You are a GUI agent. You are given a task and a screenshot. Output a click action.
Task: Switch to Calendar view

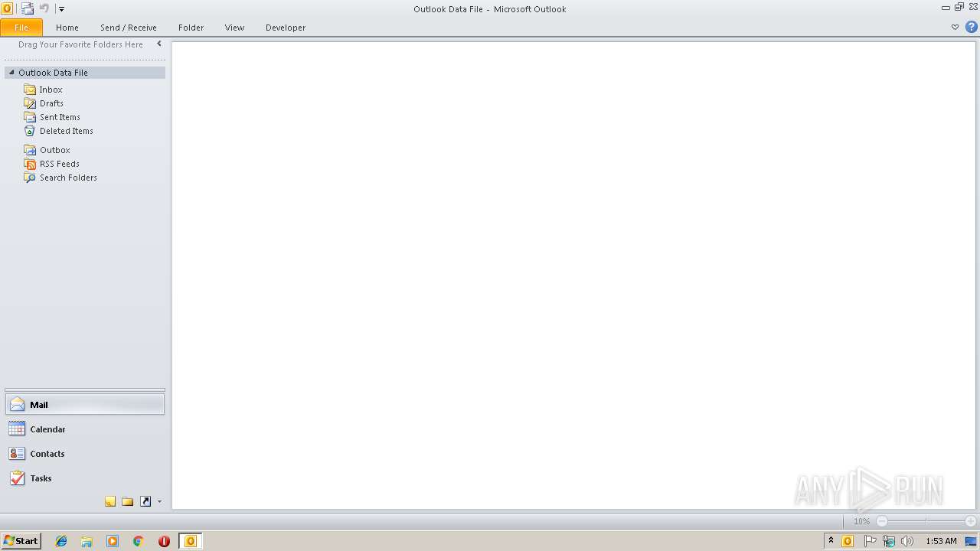click(x=85, y=429)
